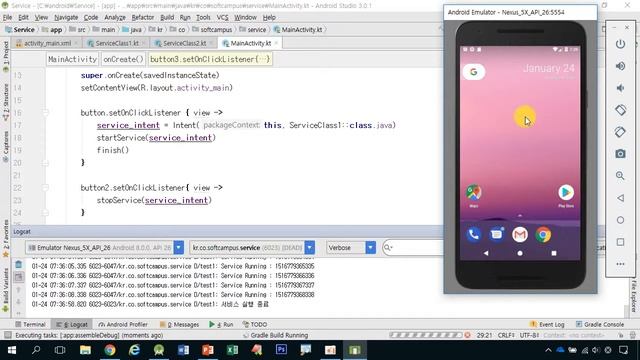
Task: Collapse the button2.setOnClickListener code block fold
Action: [45, 188]
